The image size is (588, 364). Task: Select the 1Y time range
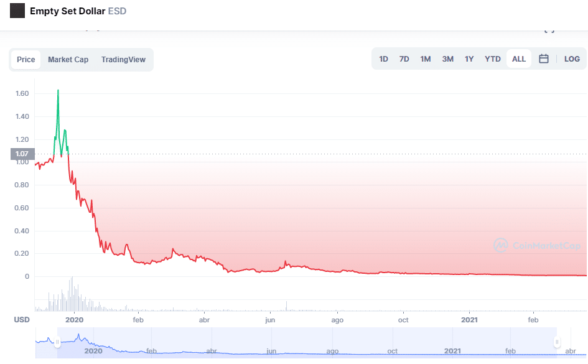pyautogui.click(x=469, y=59)
